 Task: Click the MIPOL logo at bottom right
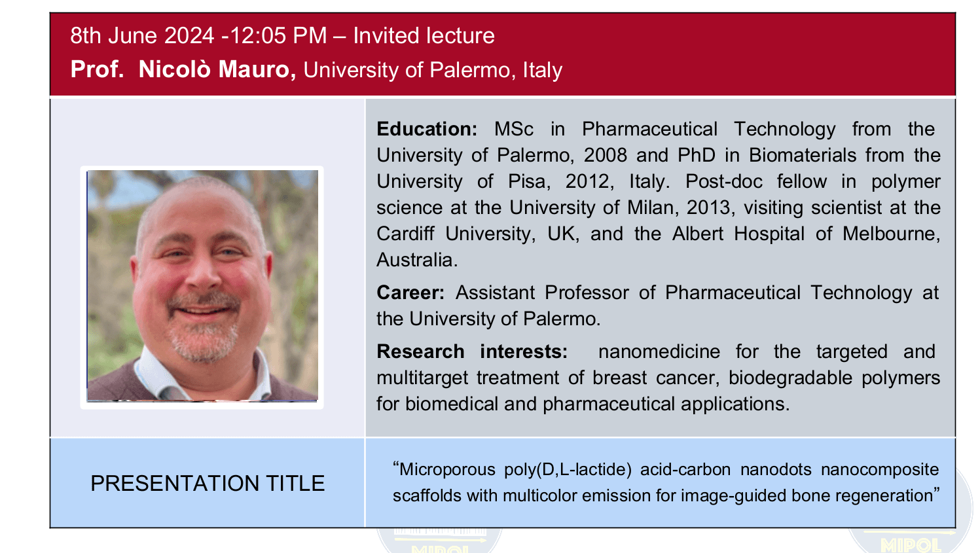(x=910, y=541)
